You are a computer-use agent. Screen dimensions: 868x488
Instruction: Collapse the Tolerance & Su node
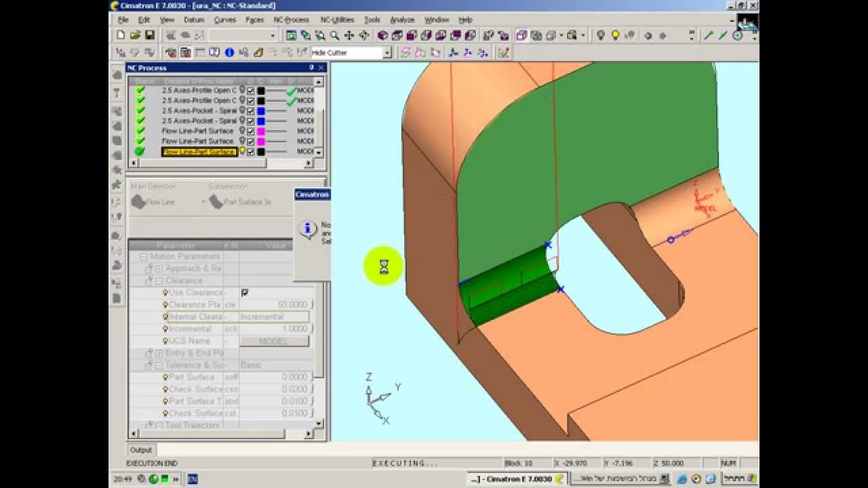(x=159, y=365)
